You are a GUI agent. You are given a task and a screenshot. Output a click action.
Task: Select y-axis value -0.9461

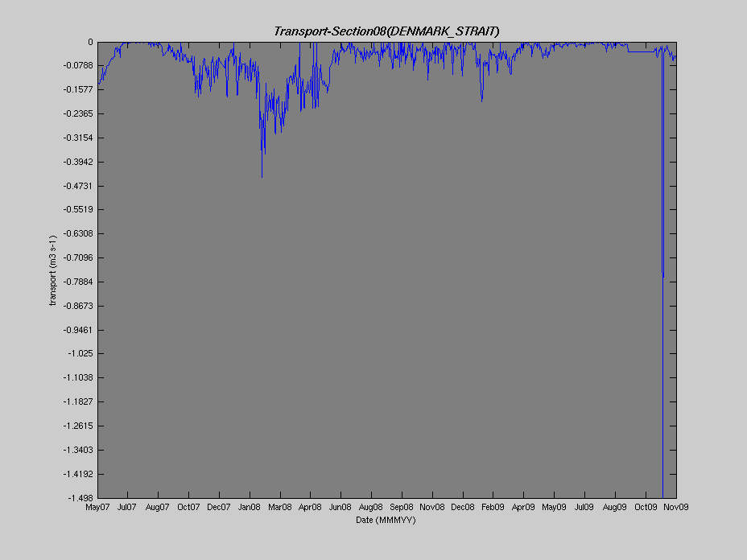point(78,330)
